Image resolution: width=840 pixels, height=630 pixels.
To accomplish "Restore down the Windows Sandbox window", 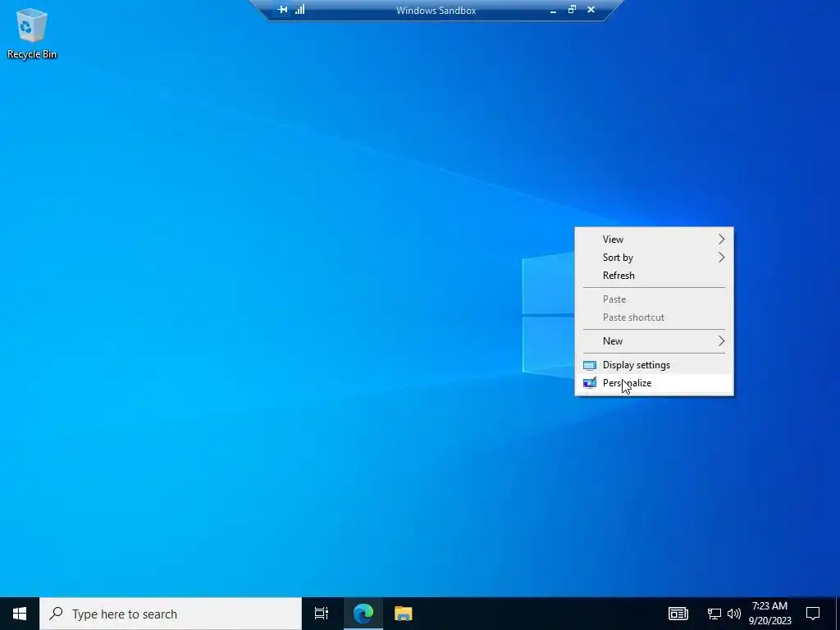I will pos(572,10).
